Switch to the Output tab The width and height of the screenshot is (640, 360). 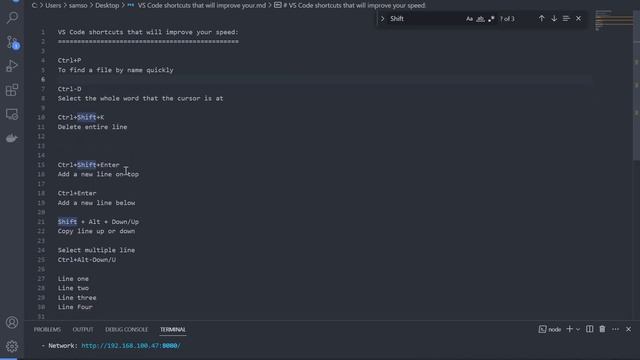[x=83, y=329]
